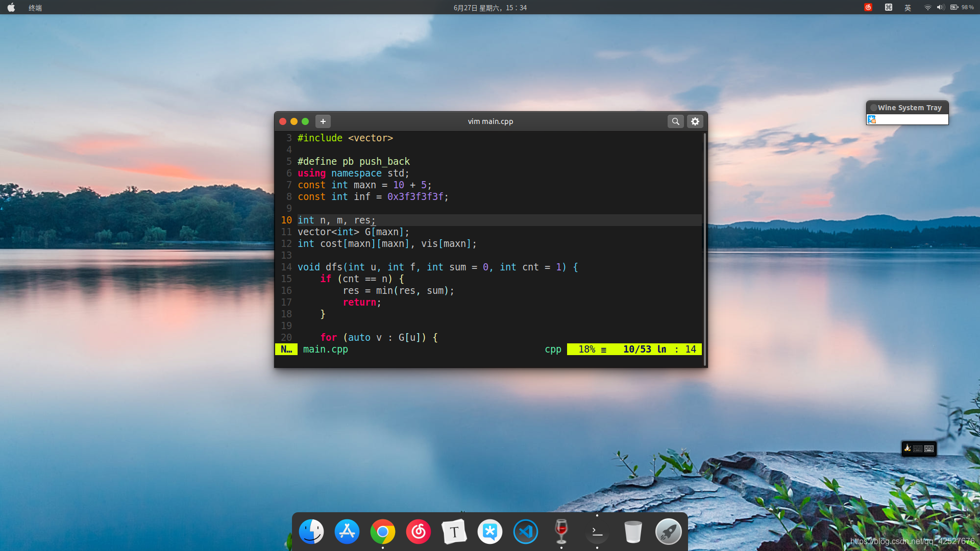Click the terminal search magnifier icon

(x=675, y=121)
